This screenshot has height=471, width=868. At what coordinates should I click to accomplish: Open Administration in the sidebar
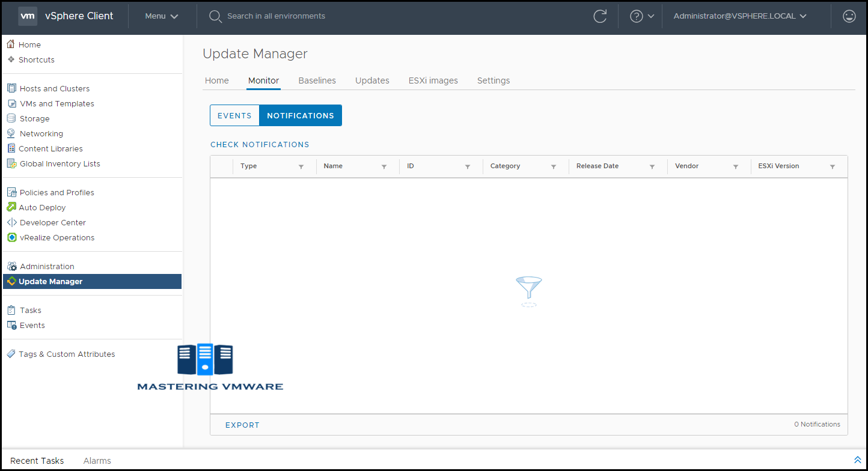tap(47, 266)
